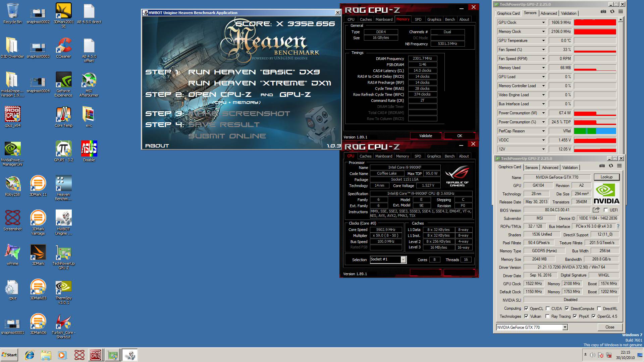Click Validate button in CPU-Z Memory window

point(426,136)
